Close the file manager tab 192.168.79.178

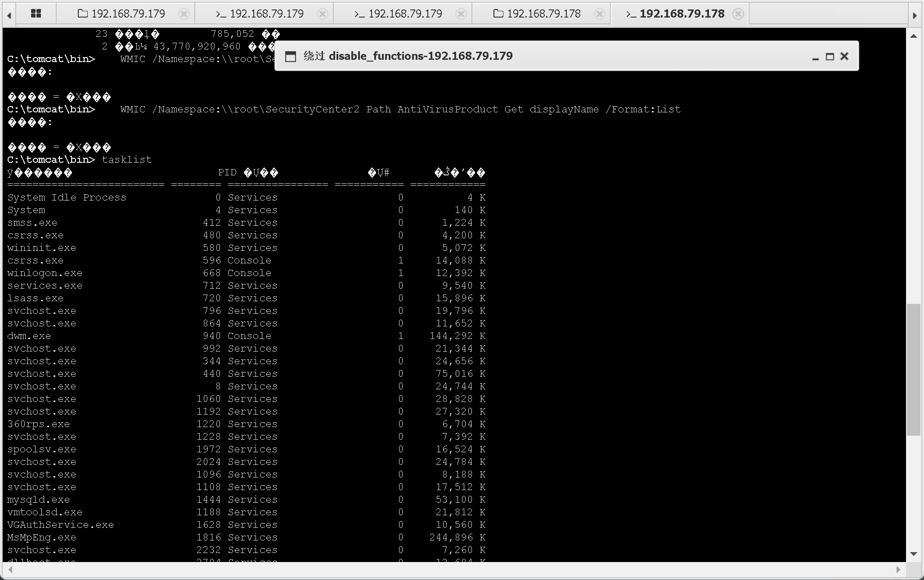coord(599,14)
